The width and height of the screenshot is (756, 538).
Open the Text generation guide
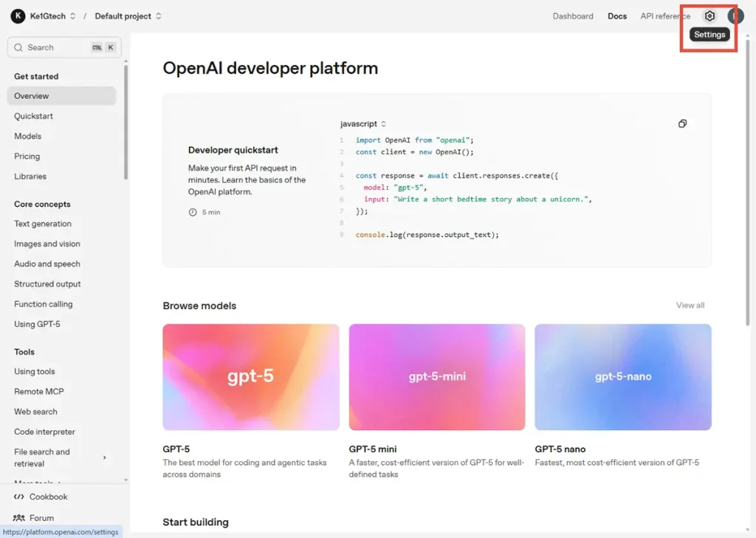(42, 224)
